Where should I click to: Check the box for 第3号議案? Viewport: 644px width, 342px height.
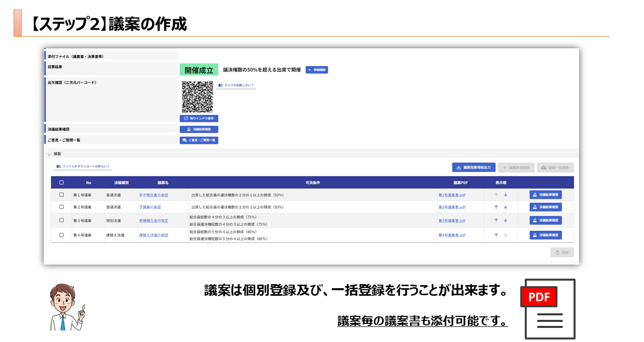(x=62, y=220)
